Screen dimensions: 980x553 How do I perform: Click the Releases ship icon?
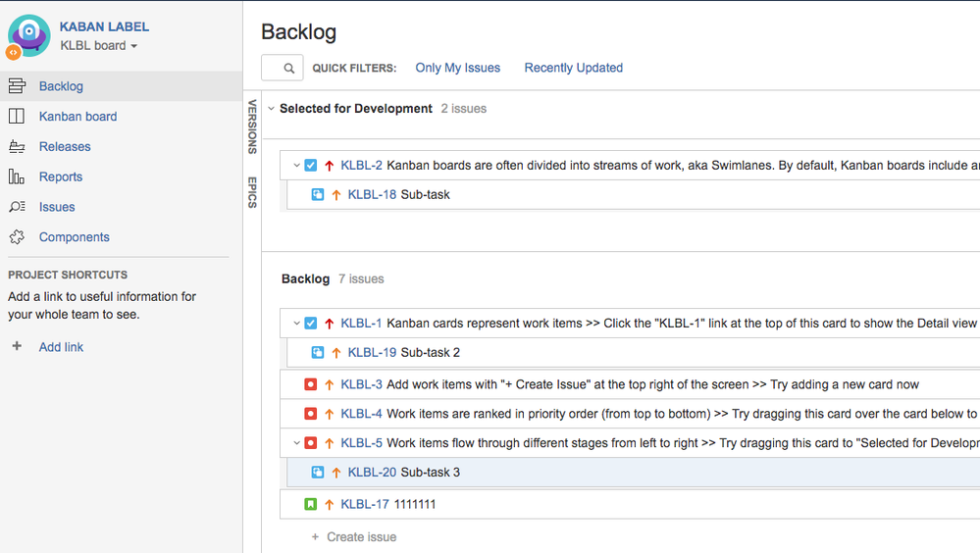(x=17, y=146)
